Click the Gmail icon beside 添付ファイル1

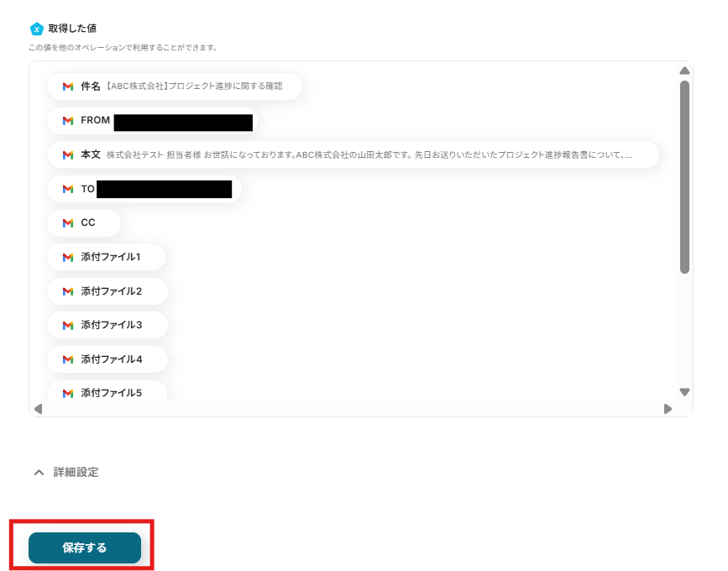coord(68,257)
